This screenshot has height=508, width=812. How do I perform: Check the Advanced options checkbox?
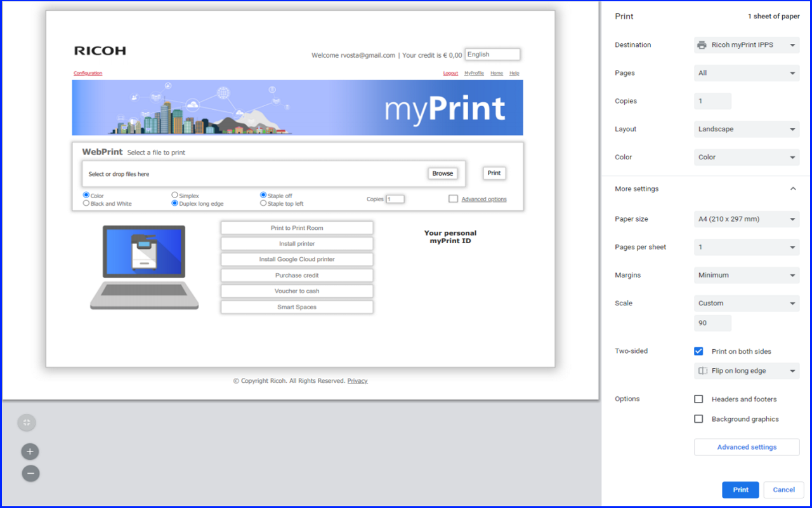click(x=453, y=199)
